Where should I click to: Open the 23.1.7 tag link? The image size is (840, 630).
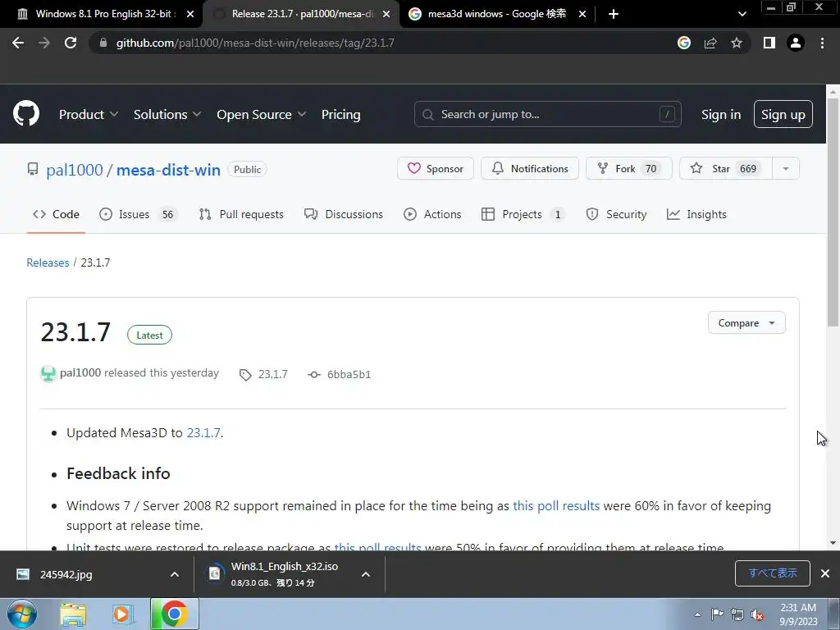pyautogui.click(x=272, y=374)
